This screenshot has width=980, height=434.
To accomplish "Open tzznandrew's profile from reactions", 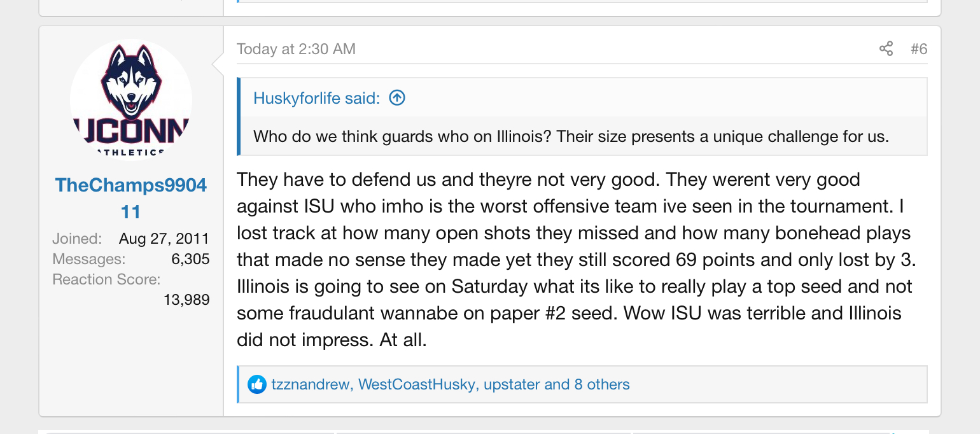I will [310, 384].
